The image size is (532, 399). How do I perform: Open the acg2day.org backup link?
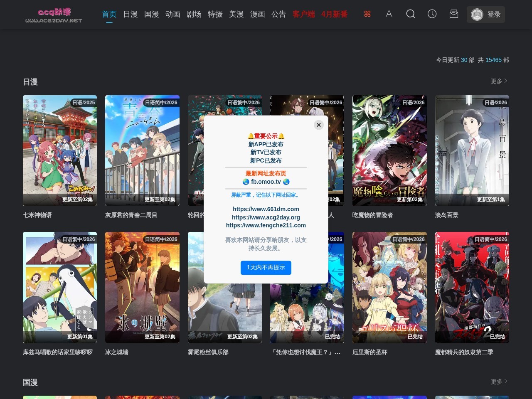[x=266, y=217]
